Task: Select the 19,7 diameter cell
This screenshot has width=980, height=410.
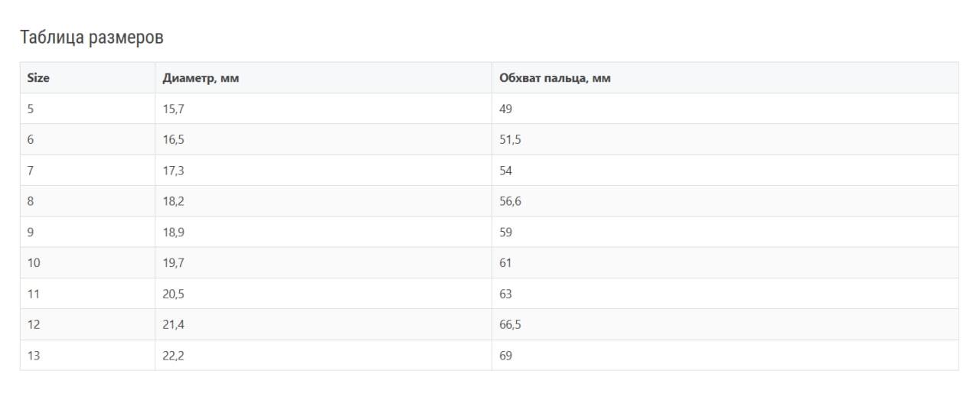Action: tap(174, 263)
